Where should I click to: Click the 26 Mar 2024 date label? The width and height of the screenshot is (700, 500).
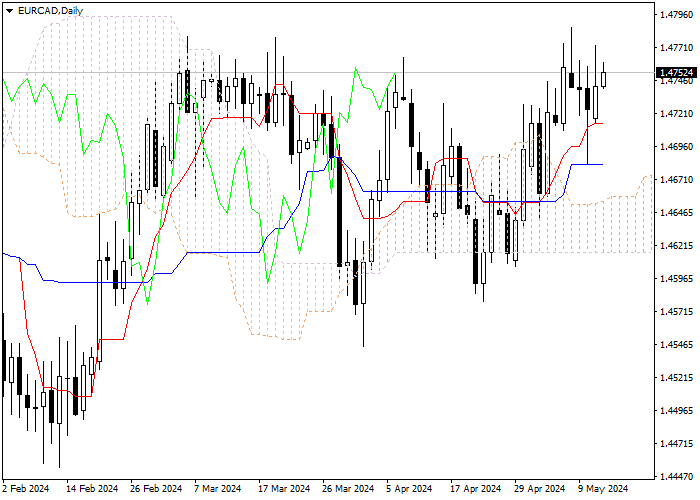click(x=348, y=489)
